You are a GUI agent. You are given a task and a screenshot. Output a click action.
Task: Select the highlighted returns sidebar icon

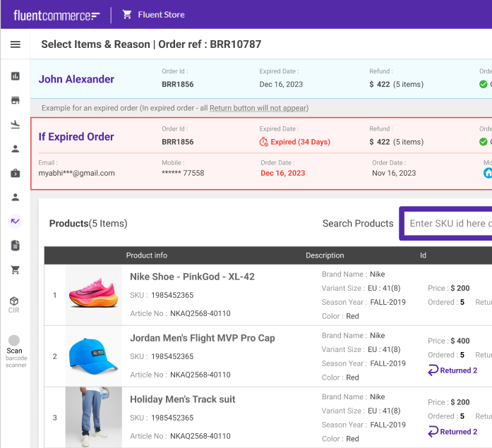click(16, 222)
